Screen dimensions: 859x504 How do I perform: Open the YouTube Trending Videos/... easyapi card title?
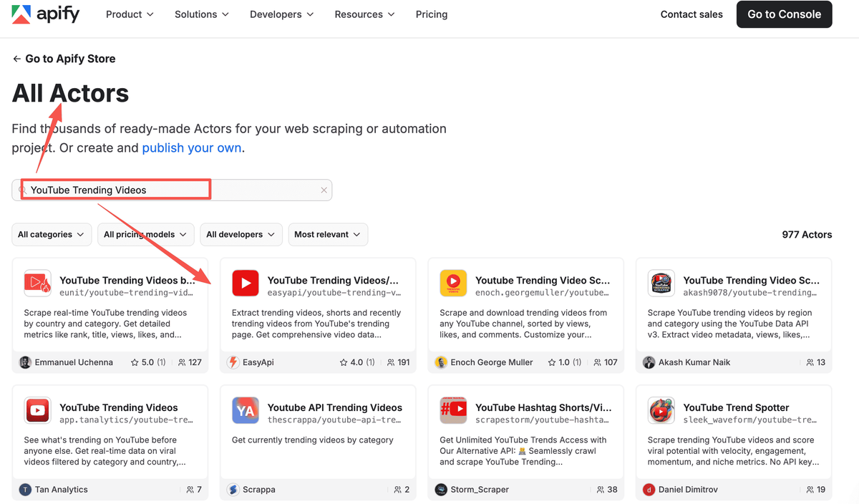pos(333,281)
